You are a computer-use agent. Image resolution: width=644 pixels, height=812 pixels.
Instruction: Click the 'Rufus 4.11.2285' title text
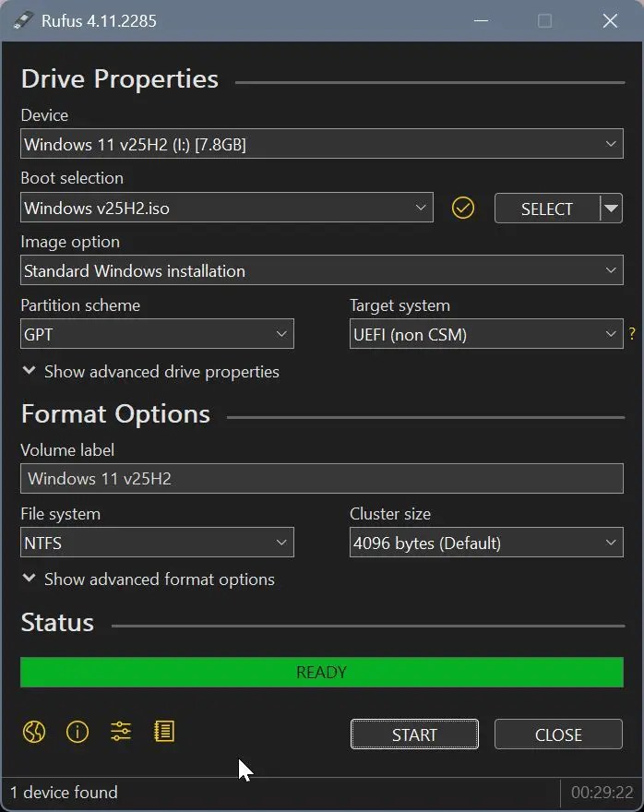[x=99, y=20]
